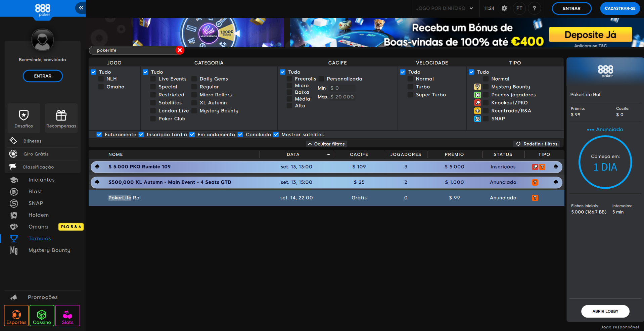
Task: Click Redefinir filtros to reset filters
Action: [x=537, y=144]
